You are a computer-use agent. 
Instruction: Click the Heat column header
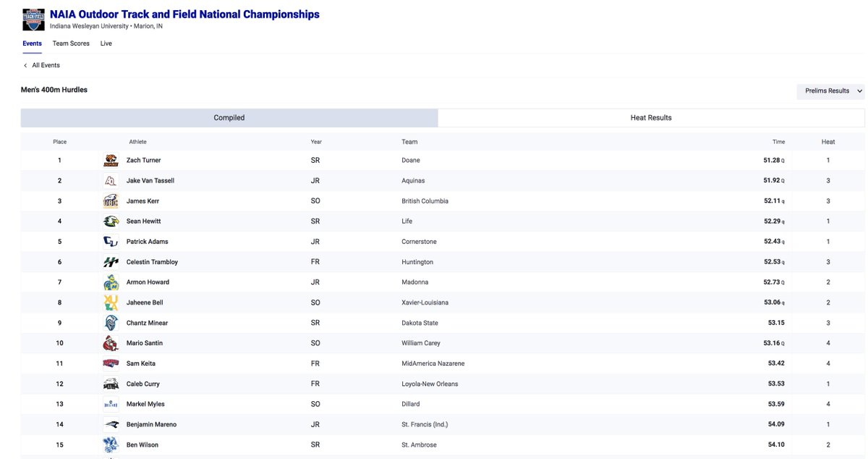[828, 142]
